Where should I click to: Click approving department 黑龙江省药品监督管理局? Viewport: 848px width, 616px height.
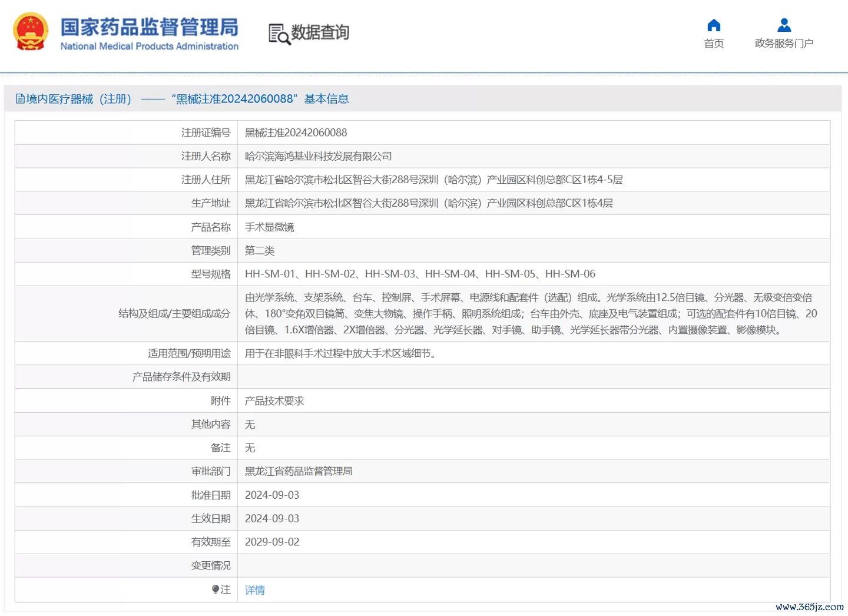coord(299,472)
